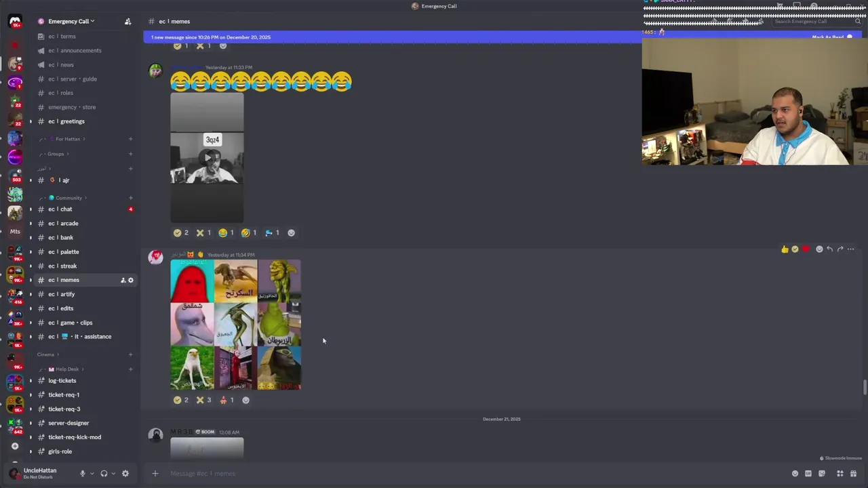Open the sticker picker
Viewport: 868px width, 488px height.
point(822,473)
